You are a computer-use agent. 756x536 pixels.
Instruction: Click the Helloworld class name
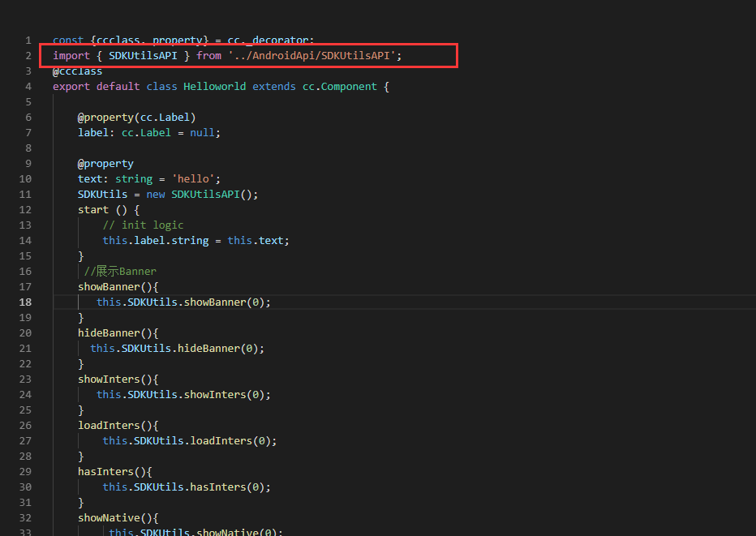(215, 87)
